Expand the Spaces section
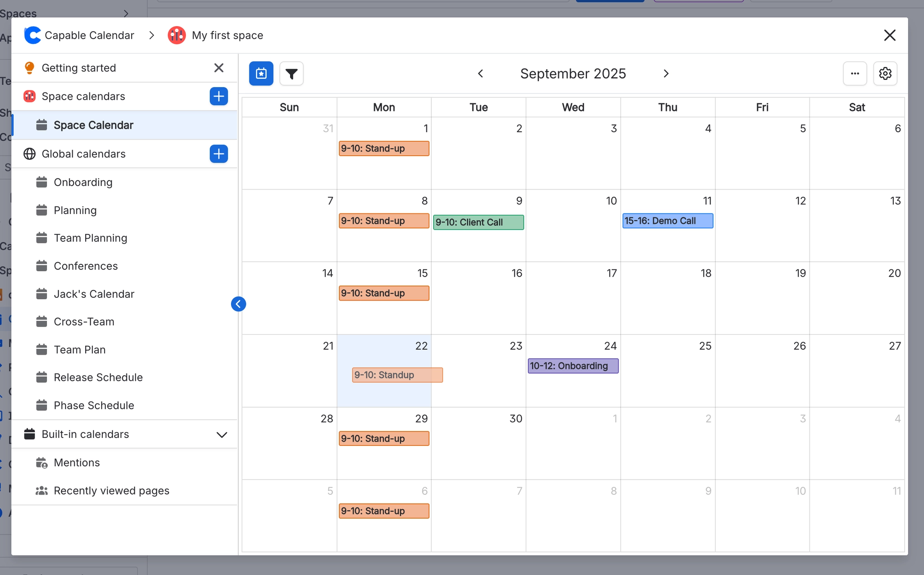This screenshot has width=924, height=575. point(126,13)
